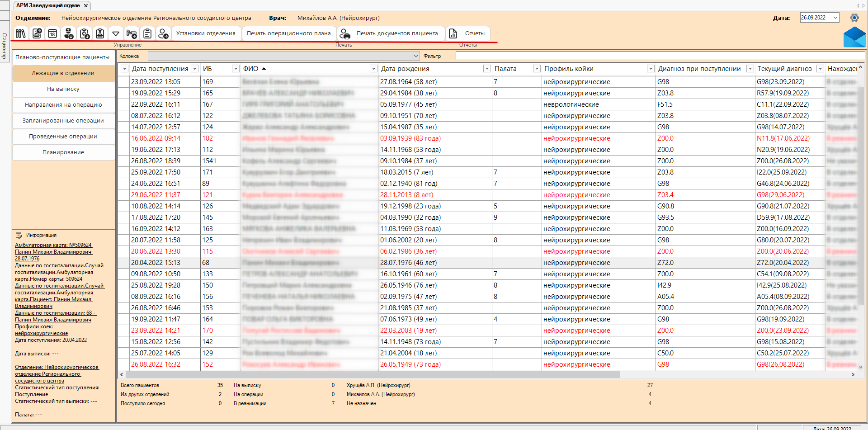
Task: Open Запланированные операции tab
Action: tap(63, 121)
